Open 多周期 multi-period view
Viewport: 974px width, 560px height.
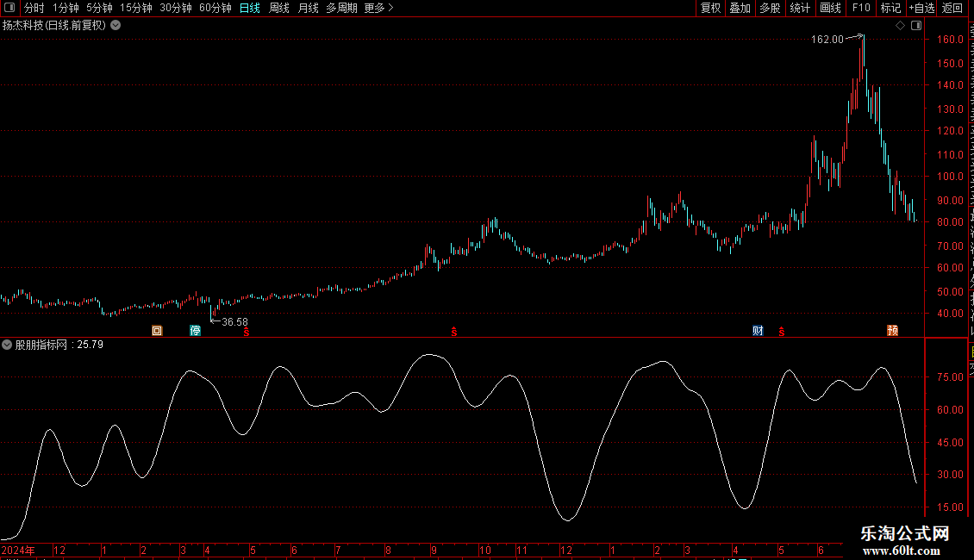(341, 8)
